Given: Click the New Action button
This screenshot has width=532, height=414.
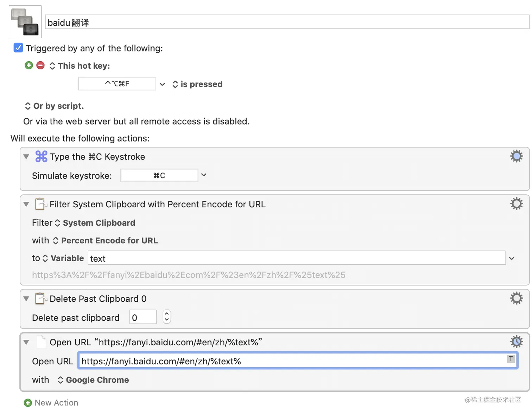Looking at the screenshot, I should tap(51, 402).
